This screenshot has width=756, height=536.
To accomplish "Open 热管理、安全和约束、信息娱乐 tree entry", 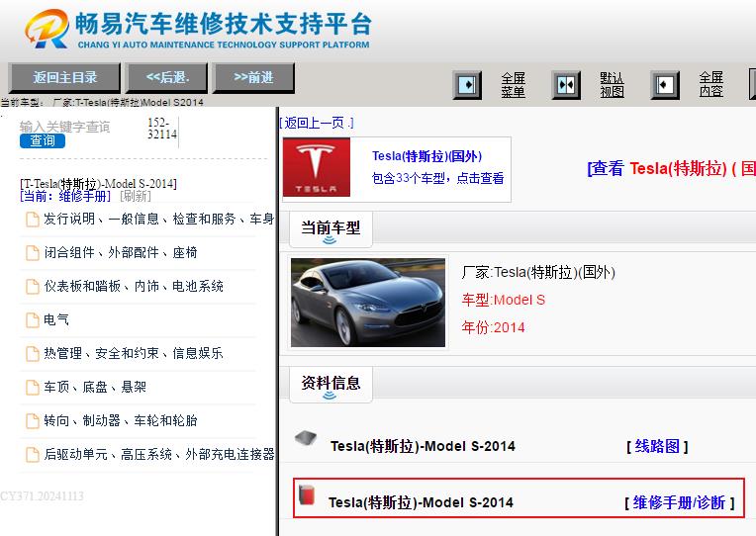I will [134, 353].
